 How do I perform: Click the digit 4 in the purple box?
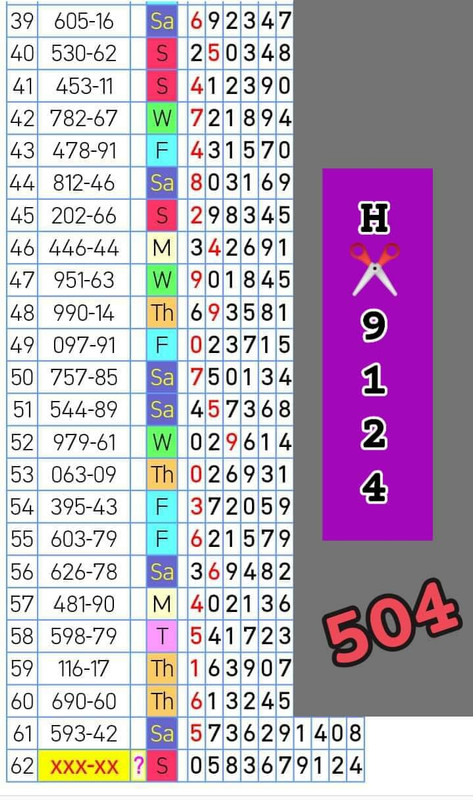pyautogui.click(x=375, y=487)
